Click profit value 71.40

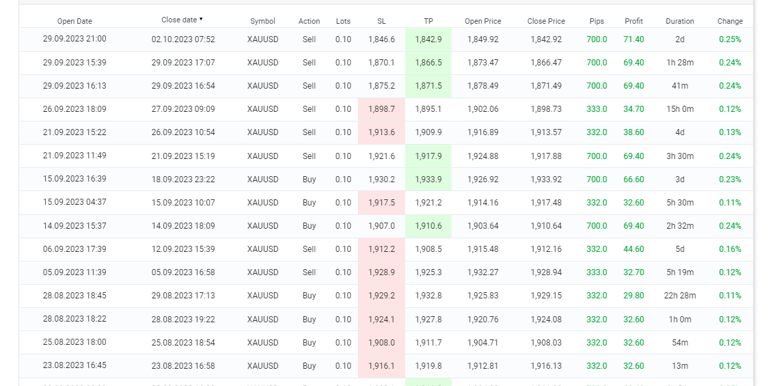634,39
